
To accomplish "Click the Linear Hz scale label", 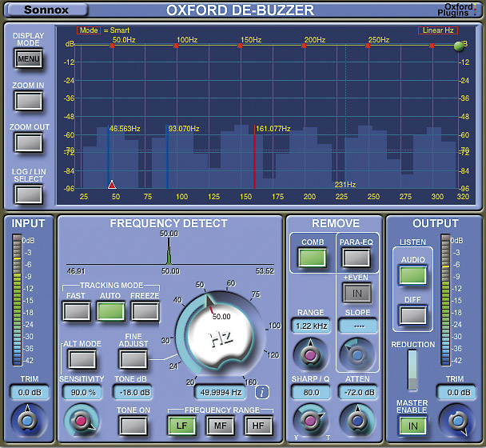I will 438,30.
